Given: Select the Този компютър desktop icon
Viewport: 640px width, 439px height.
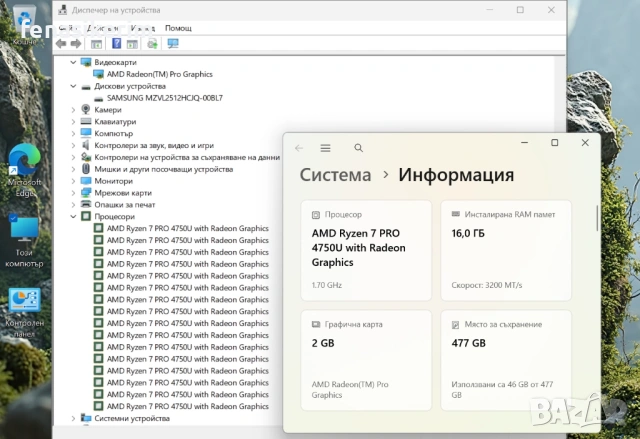Looking at the screenshot, I should 24,242.
